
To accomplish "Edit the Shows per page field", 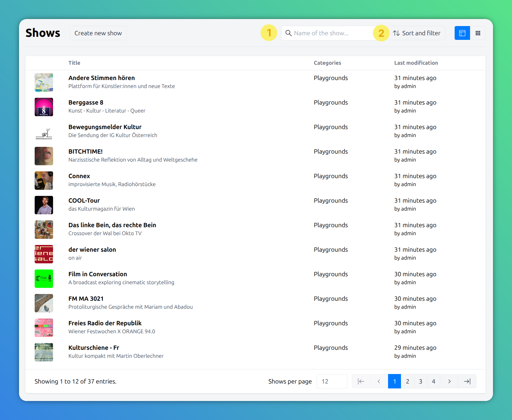I will [332, 381].
